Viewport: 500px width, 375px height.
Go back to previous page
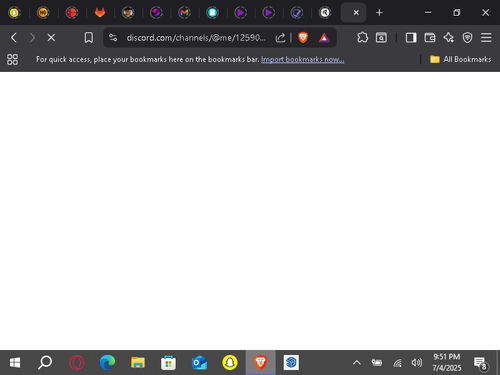pos(14,38)
